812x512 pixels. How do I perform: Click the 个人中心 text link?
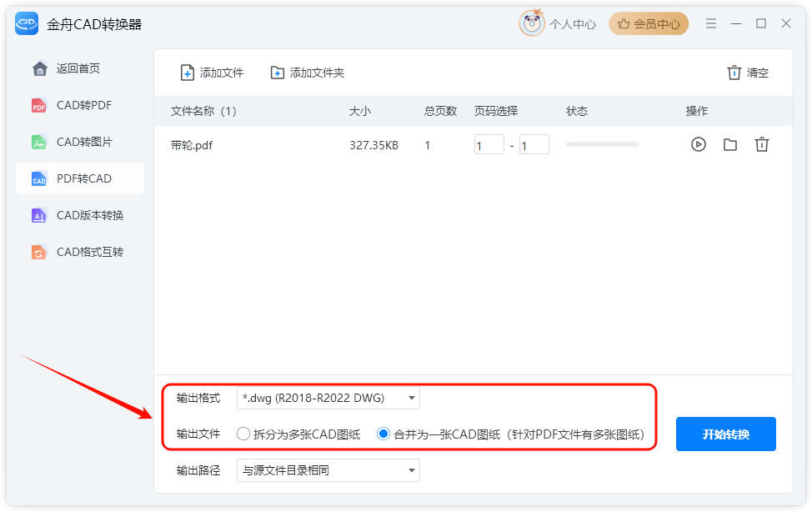click(x=573, y=24)
